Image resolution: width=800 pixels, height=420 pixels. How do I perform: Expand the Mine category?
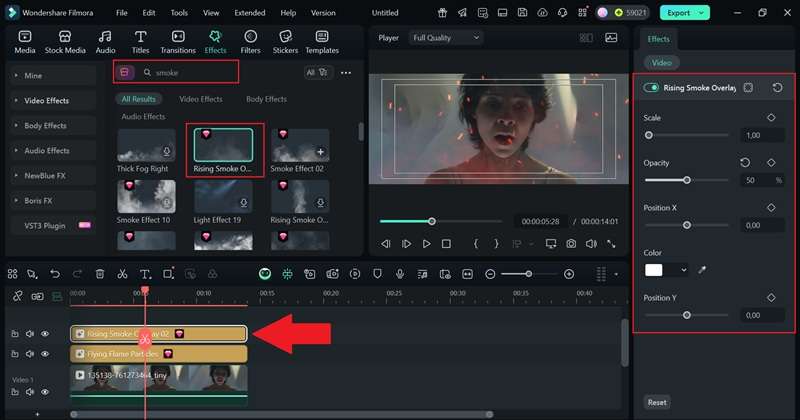pyautogui.click(x=53, y=76)
